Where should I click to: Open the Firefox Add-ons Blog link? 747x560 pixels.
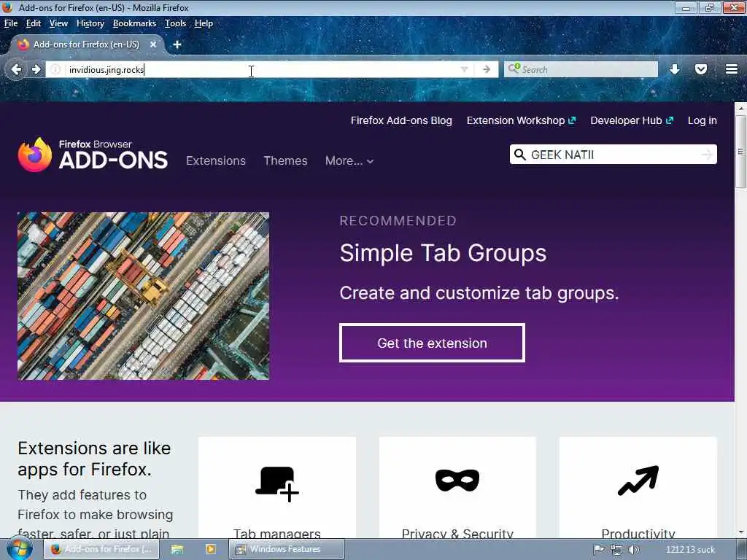point(401,120)
